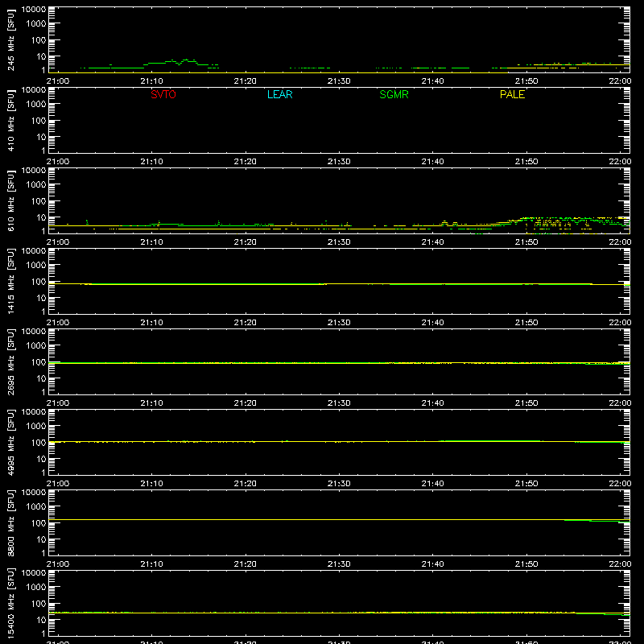644x644 pixels.
Task: Click 21:00 time label under 2695 MHz plot
Action: tap(58, 403)
